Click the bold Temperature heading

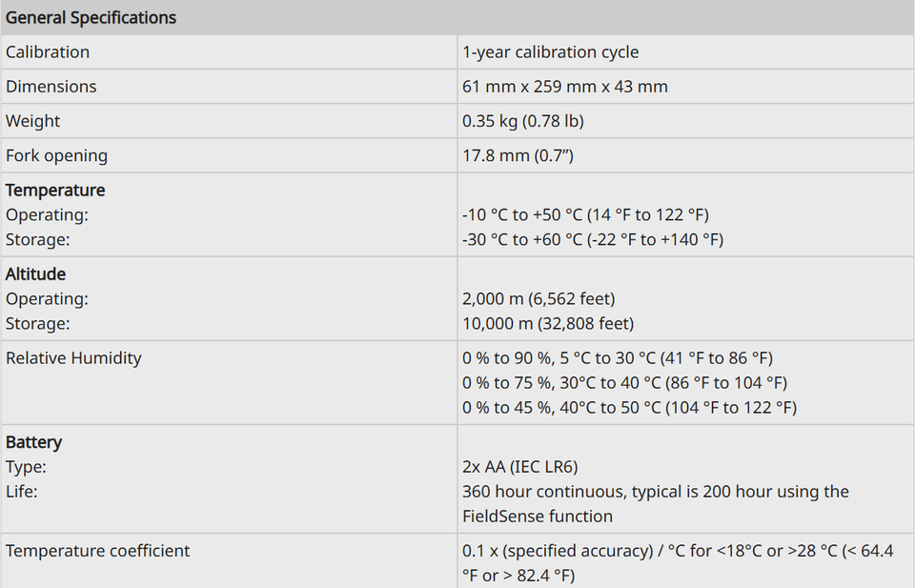(55, 191)
